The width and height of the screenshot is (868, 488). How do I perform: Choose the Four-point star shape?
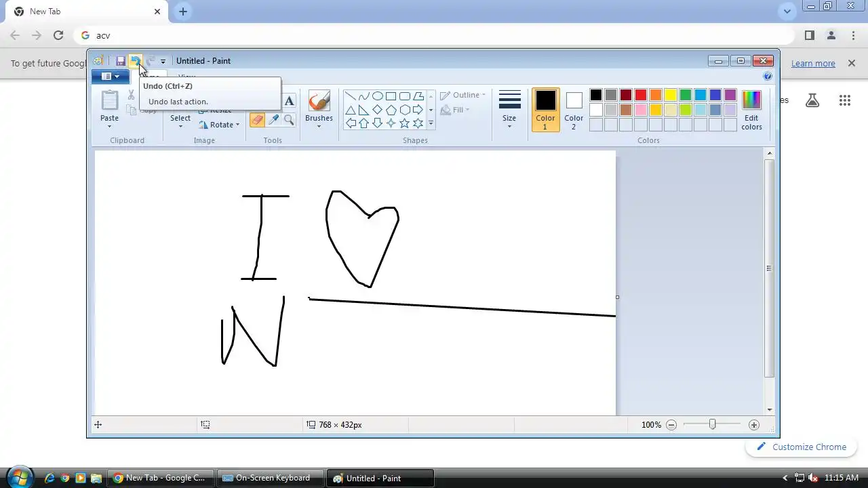pyautogui.click(x=391, y=123)
